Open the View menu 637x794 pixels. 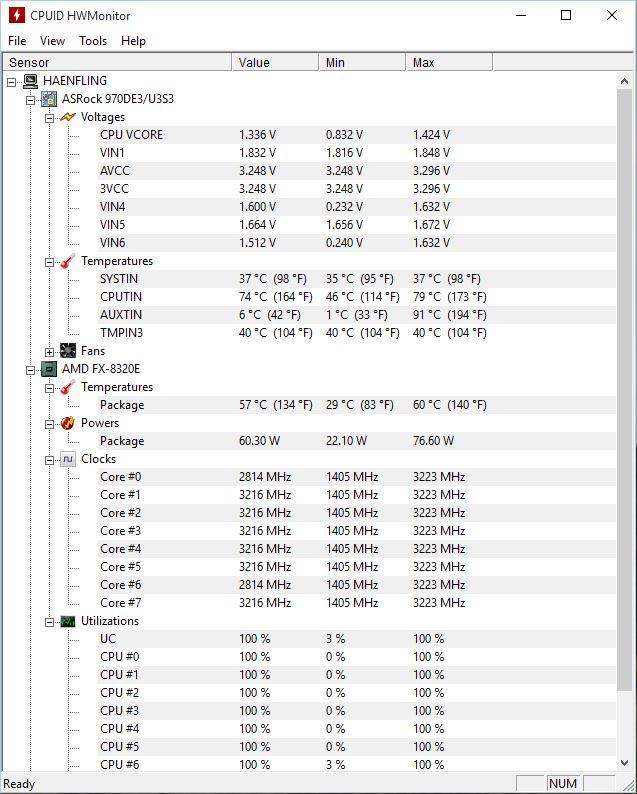pyautogui.click(x=52, y=41)
